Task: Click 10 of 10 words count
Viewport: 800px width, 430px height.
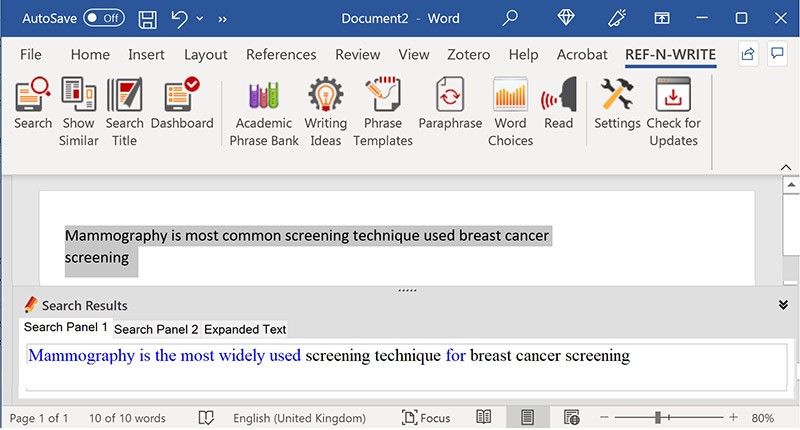Action: 127,418
